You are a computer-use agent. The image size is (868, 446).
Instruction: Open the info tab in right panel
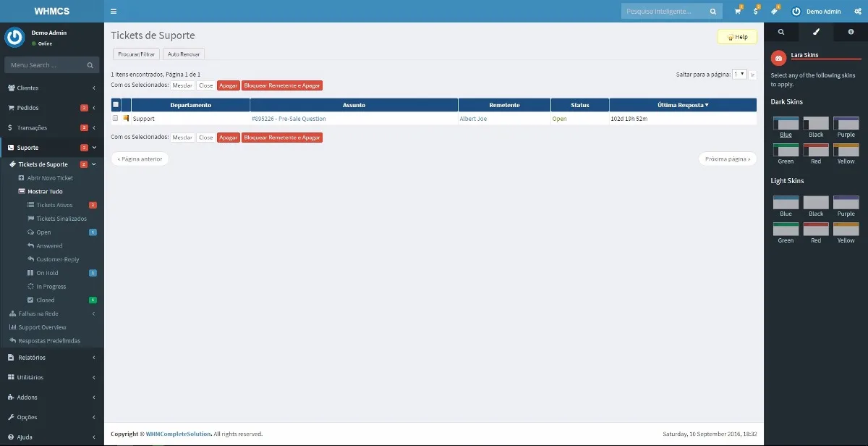pos(851,32)
